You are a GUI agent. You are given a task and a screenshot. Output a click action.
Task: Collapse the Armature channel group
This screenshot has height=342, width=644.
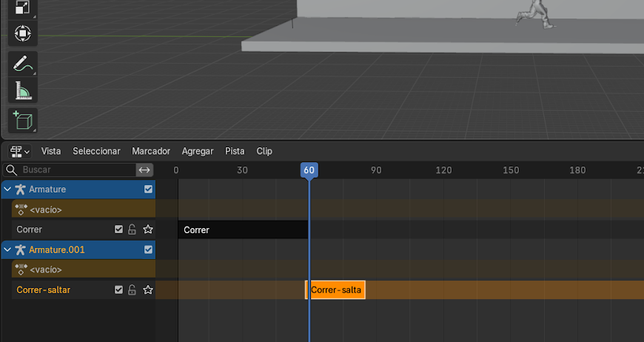[x=7, y=190]
